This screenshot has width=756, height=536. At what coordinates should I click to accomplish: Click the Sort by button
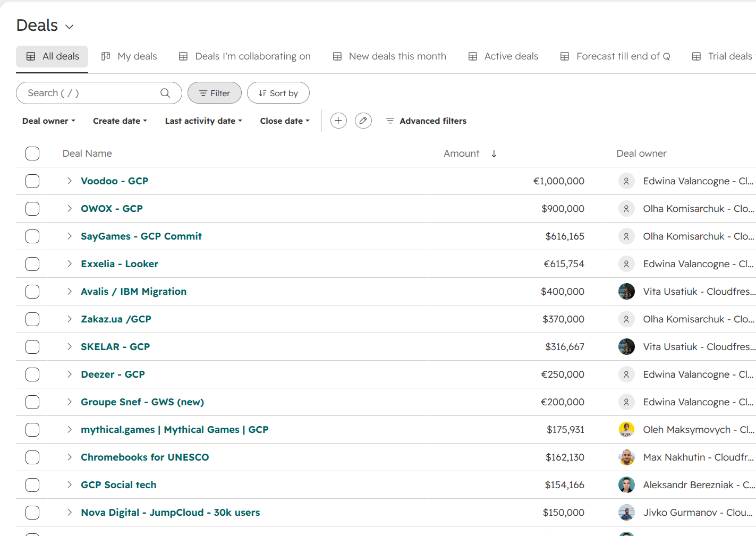[278, 93]
